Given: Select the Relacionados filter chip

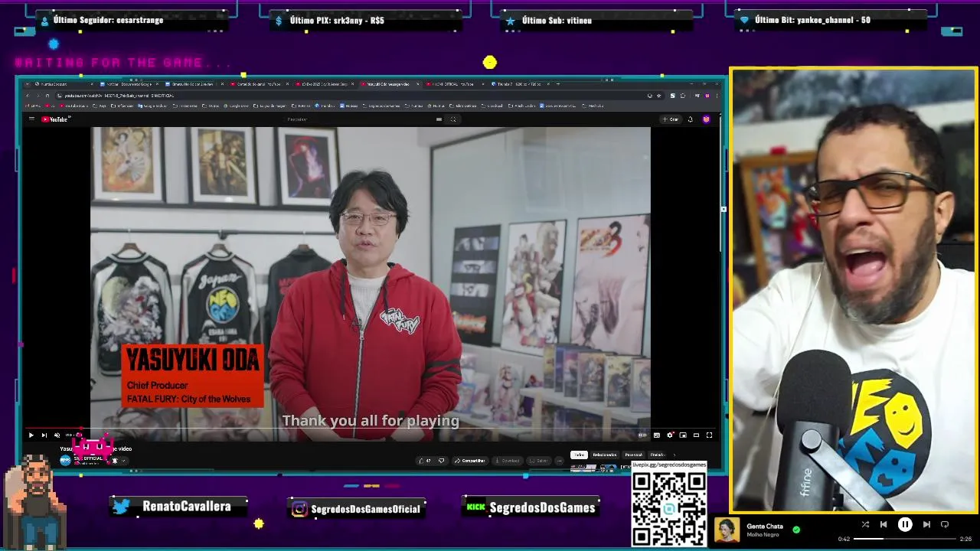Looking at the screenshot, I should (605, 455).
